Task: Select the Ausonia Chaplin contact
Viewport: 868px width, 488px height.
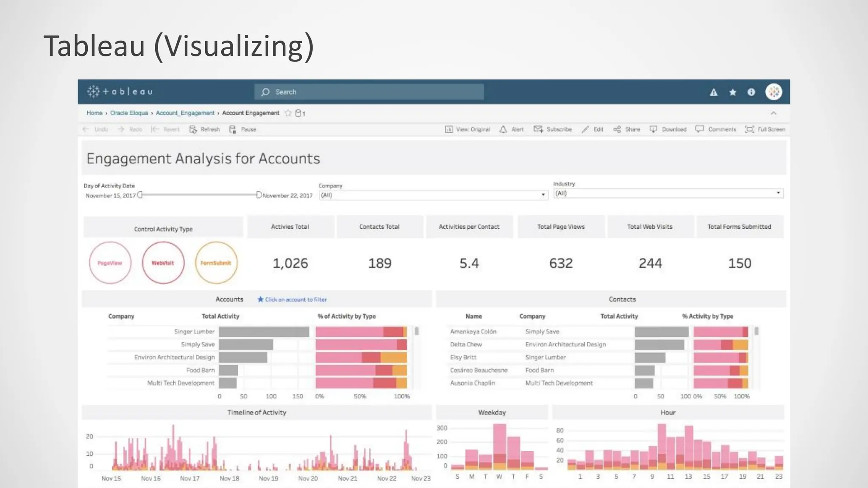Action: coord(473,383)
